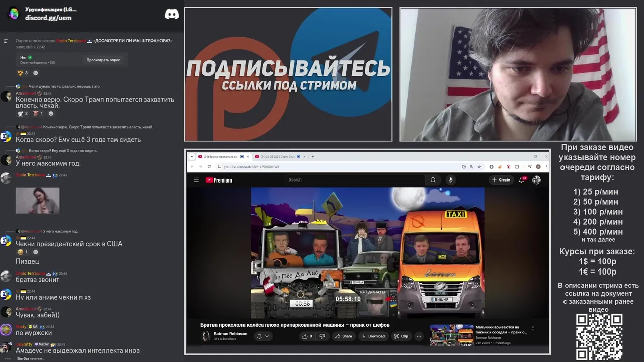Image resolution: width=644 pixels, height=362 pixels.
Task: Click the '341 subscribers' text
Action: point(225,339)
